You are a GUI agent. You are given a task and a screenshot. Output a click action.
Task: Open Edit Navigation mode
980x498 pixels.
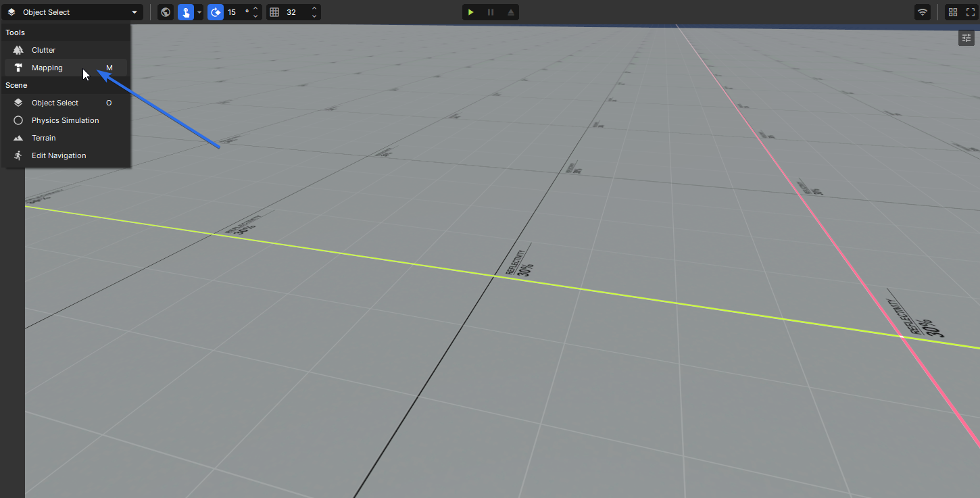[66, 155]
